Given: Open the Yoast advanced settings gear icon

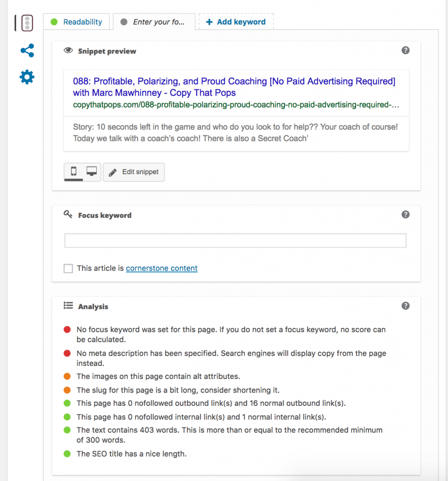Looking at the screenshot, I should pos(27,78).
